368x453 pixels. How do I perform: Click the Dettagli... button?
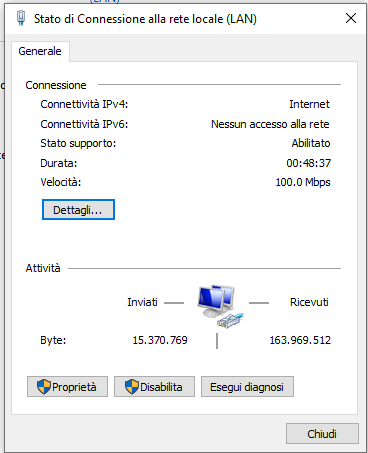[x=78, y=210]
